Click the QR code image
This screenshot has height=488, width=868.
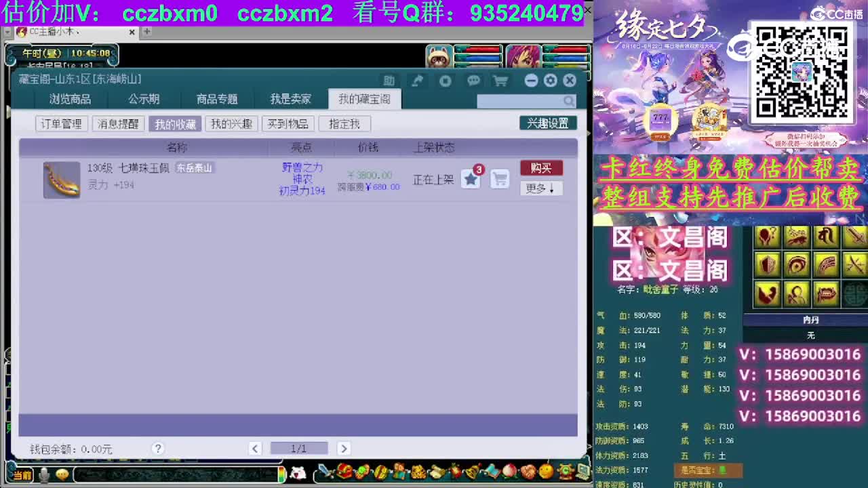coord(802,72)
